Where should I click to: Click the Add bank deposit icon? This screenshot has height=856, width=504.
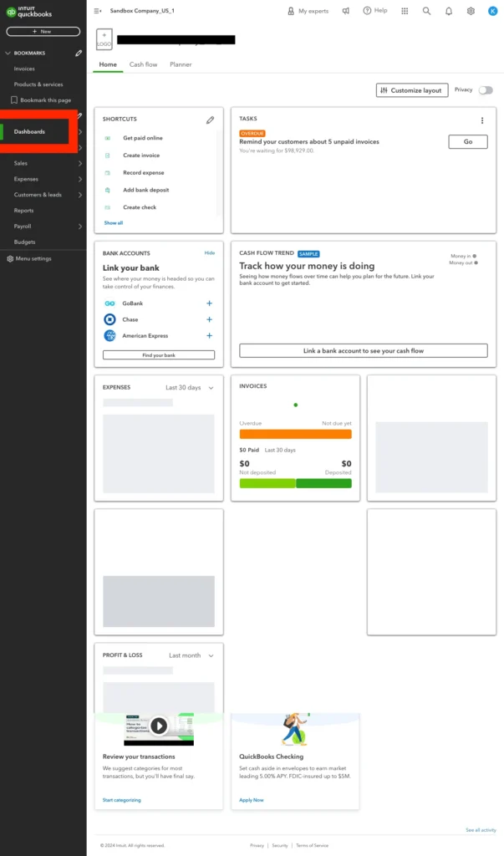[108, 190]
